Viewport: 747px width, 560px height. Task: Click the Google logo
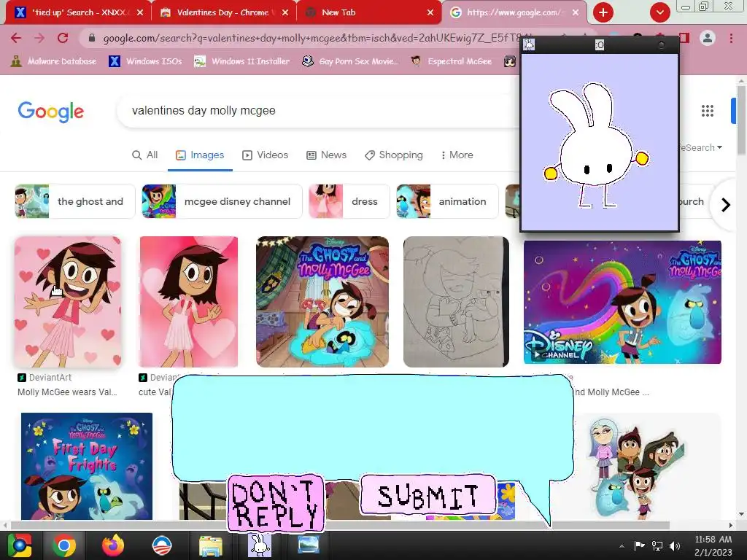(51, 112)
